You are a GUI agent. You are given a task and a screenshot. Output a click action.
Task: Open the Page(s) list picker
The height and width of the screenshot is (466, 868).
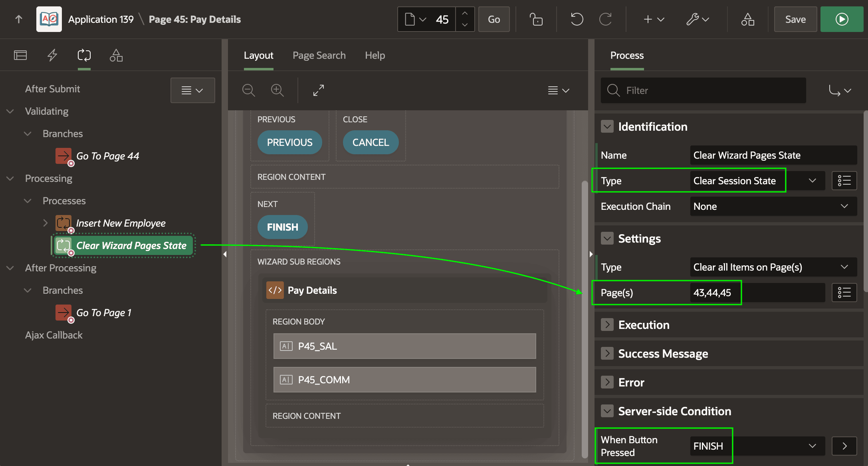[x=844, y=293]
